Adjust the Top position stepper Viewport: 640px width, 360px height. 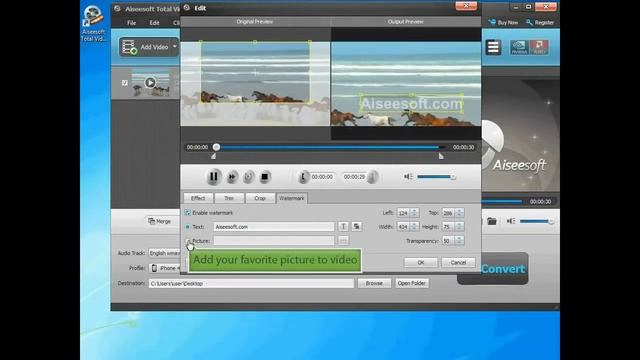(459, 213)
